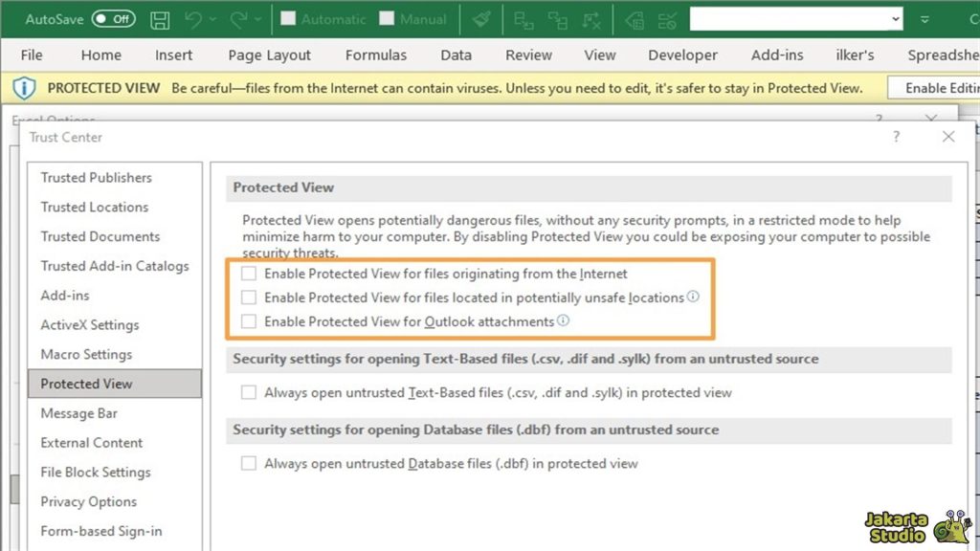Viewport: 980px width, 551px height.
Task: Open the Redo dropdown arrow
Action: 256,19
